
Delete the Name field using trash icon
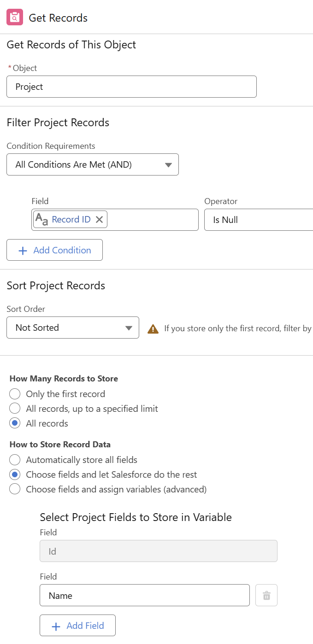coord(266,596)
